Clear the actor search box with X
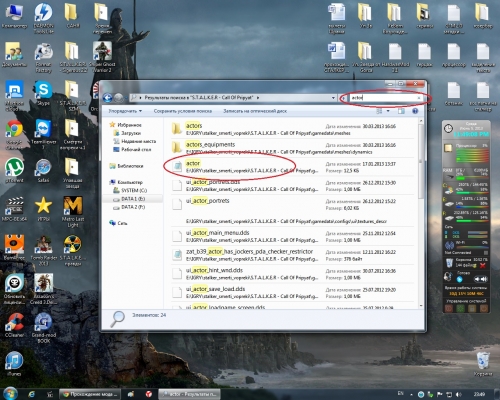Viewport: 500px width, 400px height. click(x=419, y=98)
